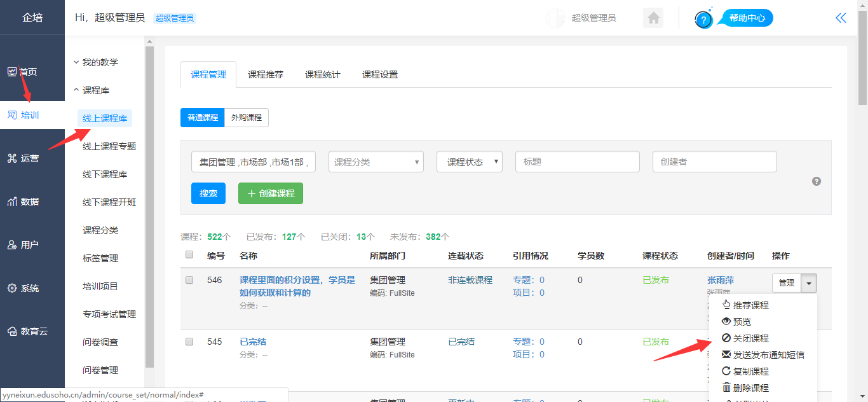
Task: Click the green 创建课程 button
Action: pos(270,193)
